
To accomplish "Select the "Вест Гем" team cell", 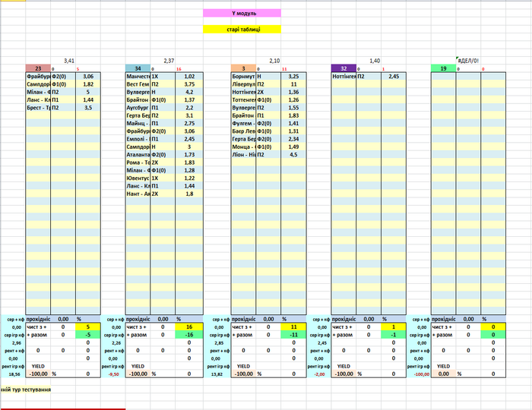I will [x=138, y=84].
